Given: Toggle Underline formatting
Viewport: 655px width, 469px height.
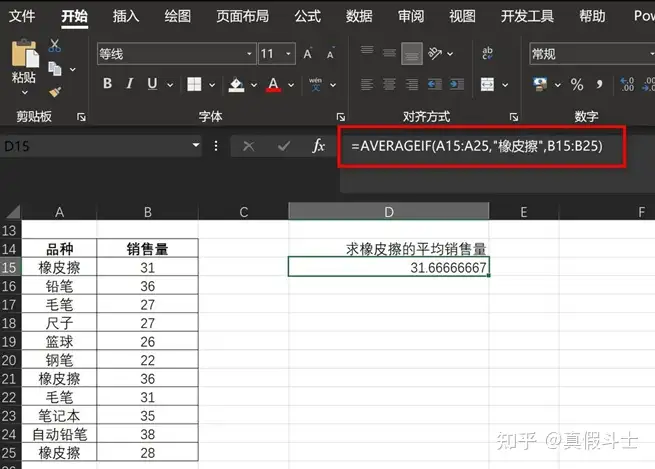Looking at the screenshot, I should coord(152,84).
